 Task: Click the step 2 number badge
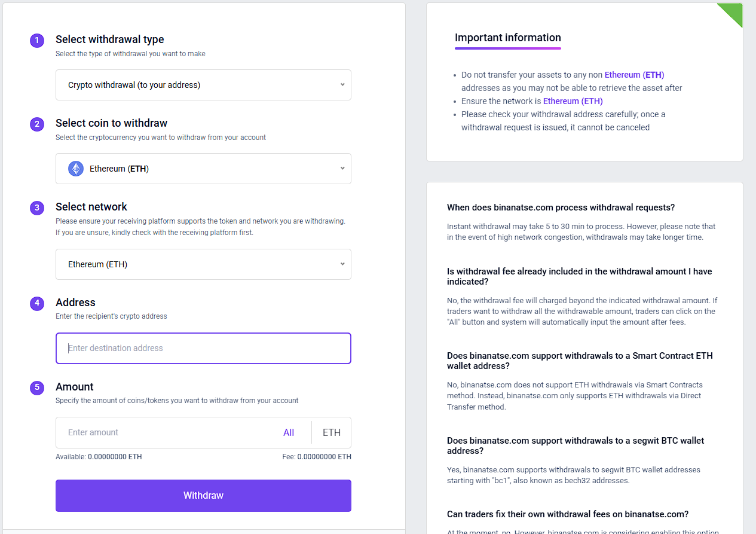37,124
